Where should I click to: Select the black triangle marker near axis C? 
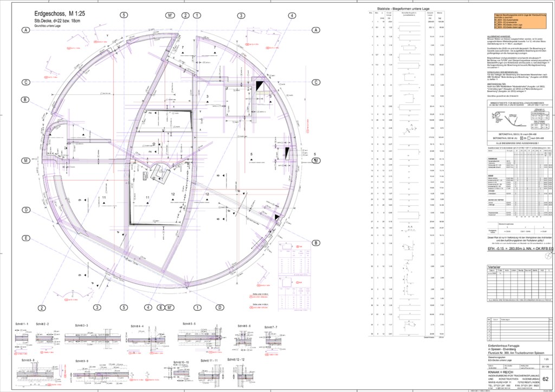tap(260, 86)
